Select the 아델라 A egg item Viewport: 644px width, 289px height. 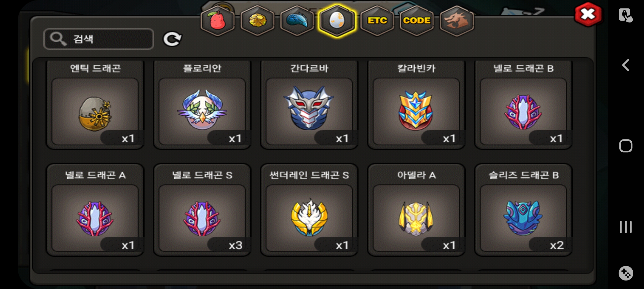[x=416, y=210]
